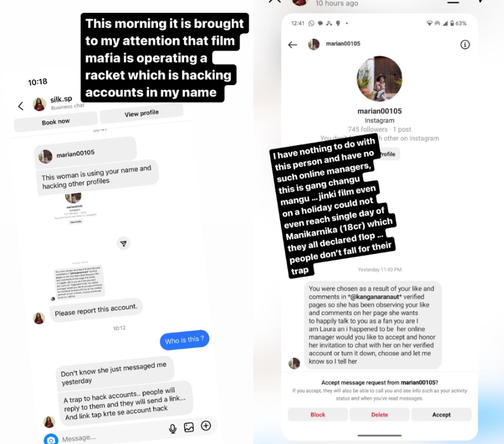Tap the microphone icon in message bar
504x444 pixels.
pyautogui.click(x=172, y=428)
